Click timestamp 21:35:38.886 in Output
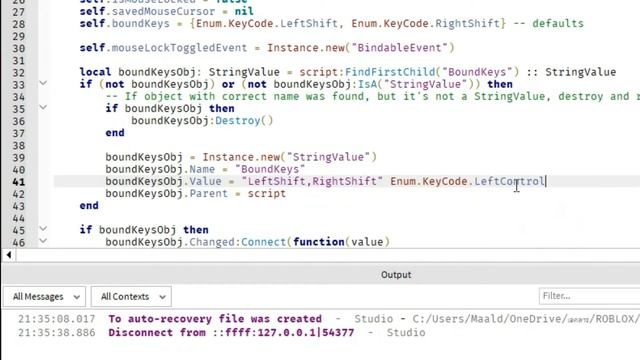The height and width of the screenshot is (360, 640). pyautogui.click(x=56, y=333)
